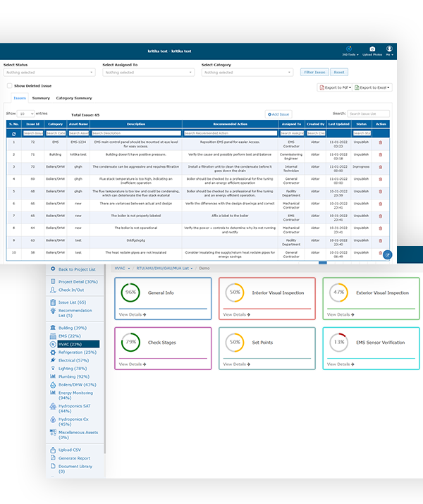Click the Check In/Out person icon
Screen dimensions: 423x504
click(x=53, y=290)
